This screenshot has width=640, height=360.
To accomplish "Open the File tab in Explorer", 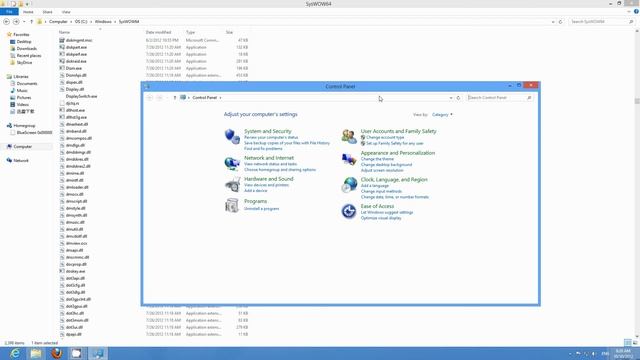I will click(9, 12).
